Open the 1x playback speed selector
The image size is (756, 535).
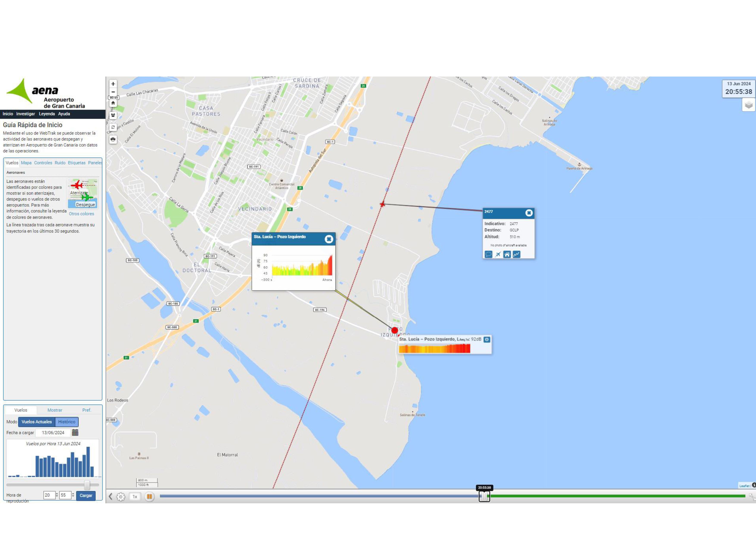point(135,496)
